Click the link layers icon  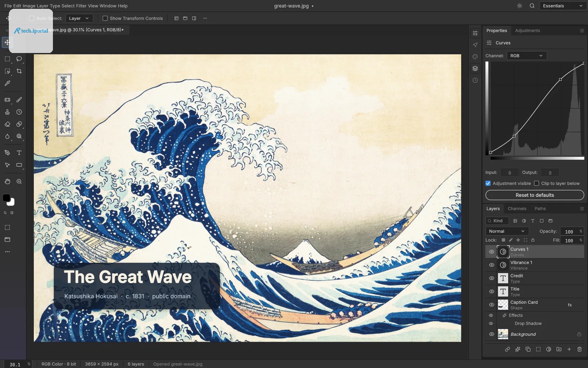(508, 349)
